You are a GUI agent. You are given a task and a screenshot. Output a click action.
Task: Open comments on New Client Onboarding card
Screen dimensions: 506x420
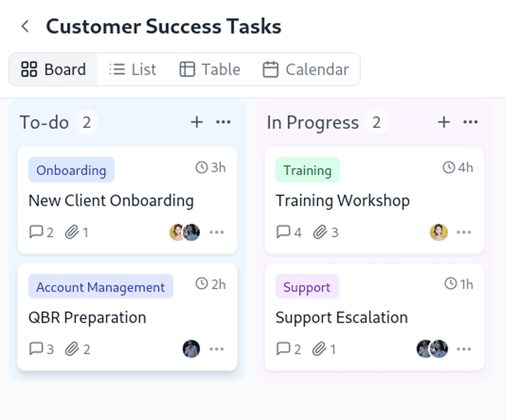point(36,232)
